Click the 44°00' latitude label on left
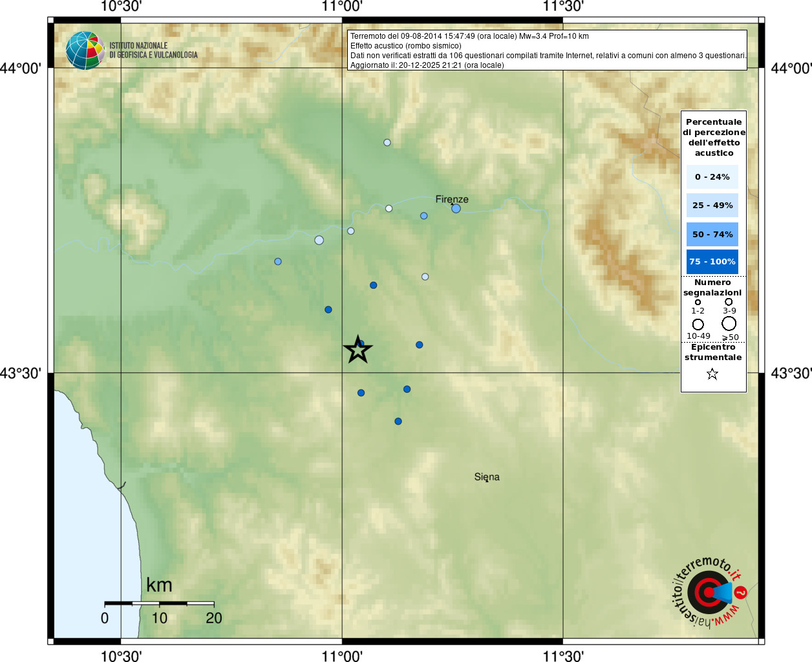This screenshot has height=662, width=812. point(21,68)
